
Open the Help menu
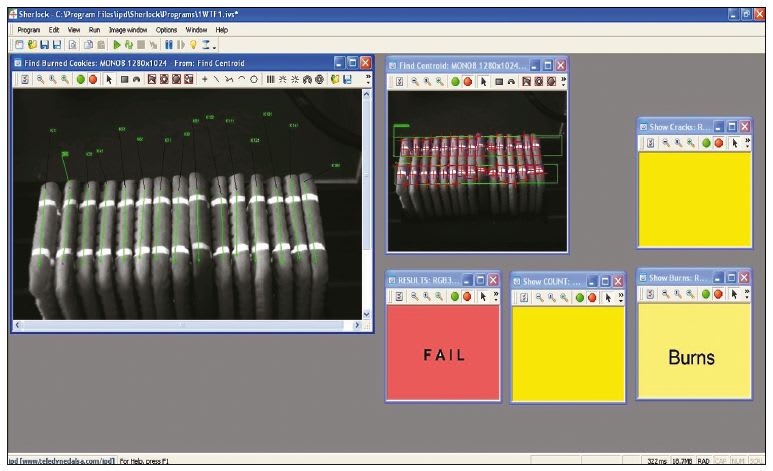click(221, 30)
